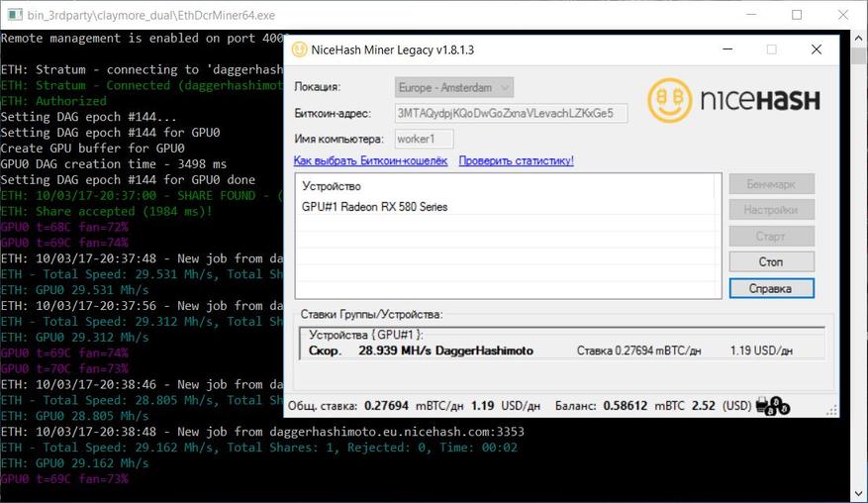This screenshot has height=503, width=868.
Task: Open the 'Проверить статистику!' link
Action: click(516, 160)
